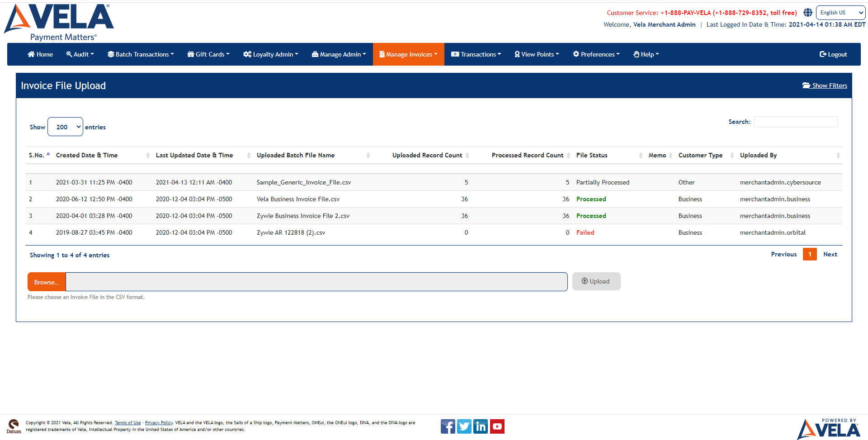Sort by Last Updated Date & Time
Viewport: 868px width, 440px height.
click(x=203, y=155)
